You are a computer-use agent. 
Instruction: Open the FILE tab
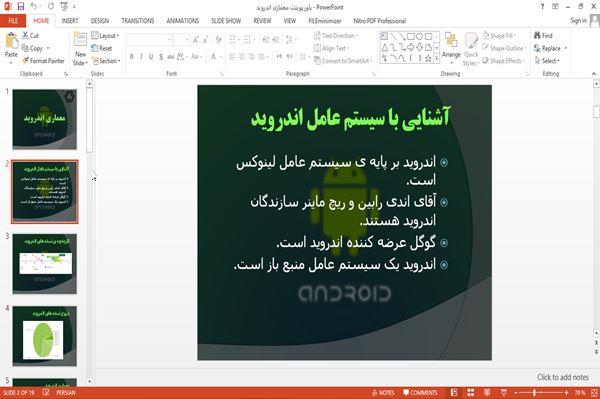[x=13, y=21]
